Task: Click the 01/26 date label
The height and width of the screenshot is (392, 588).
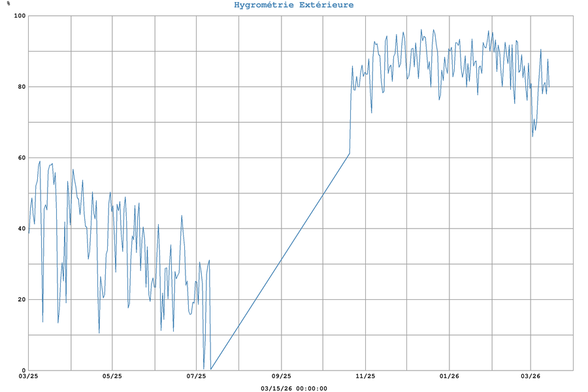Action: pos(449,376)
